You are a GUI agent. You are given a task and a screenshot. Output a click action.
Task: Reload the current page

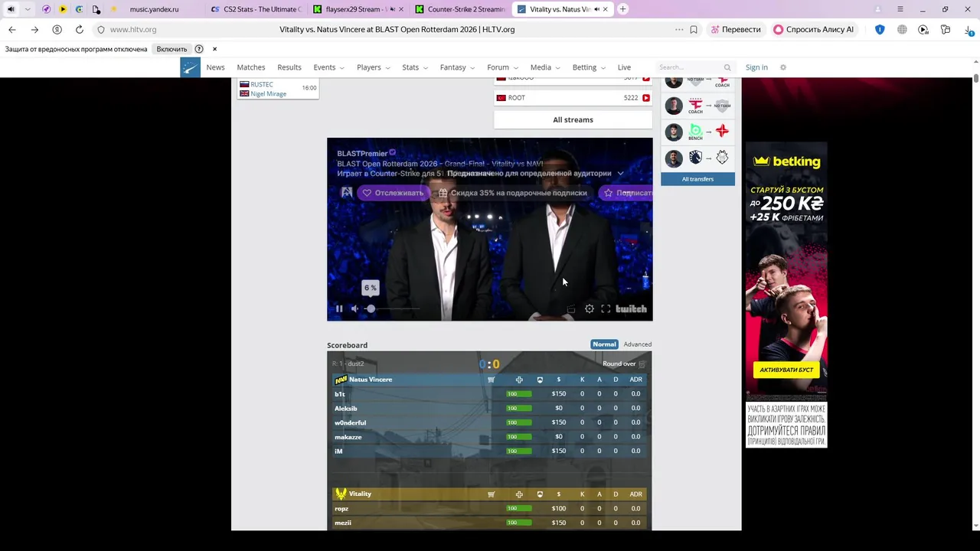(x=79, y=30)
